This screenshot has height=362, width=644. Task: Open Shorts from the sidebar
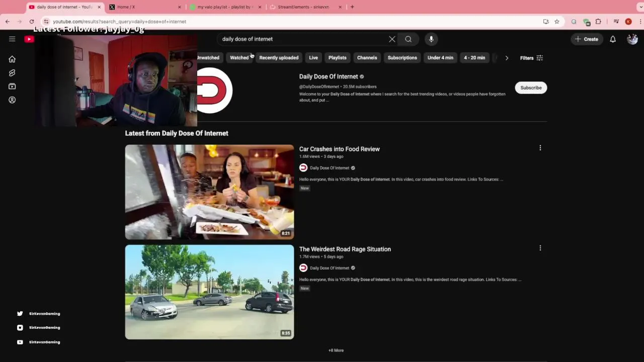click(12, 73)
